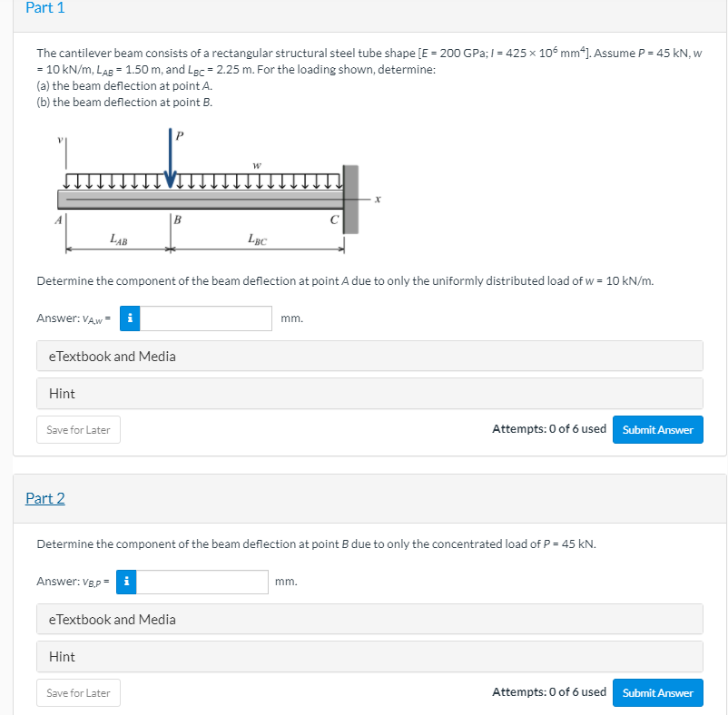Click the v_B,P answer input field

coord(204,582)
